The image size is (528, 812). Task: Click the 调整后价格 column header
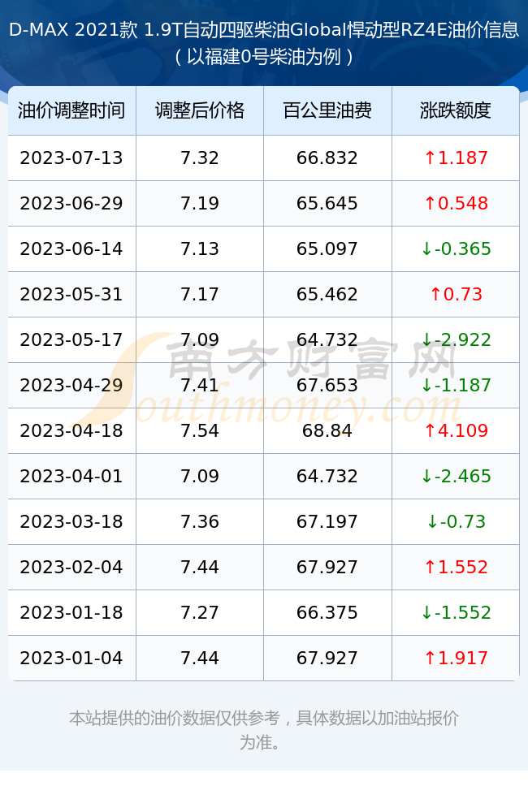pyautogui.click(x=200, y=110)
